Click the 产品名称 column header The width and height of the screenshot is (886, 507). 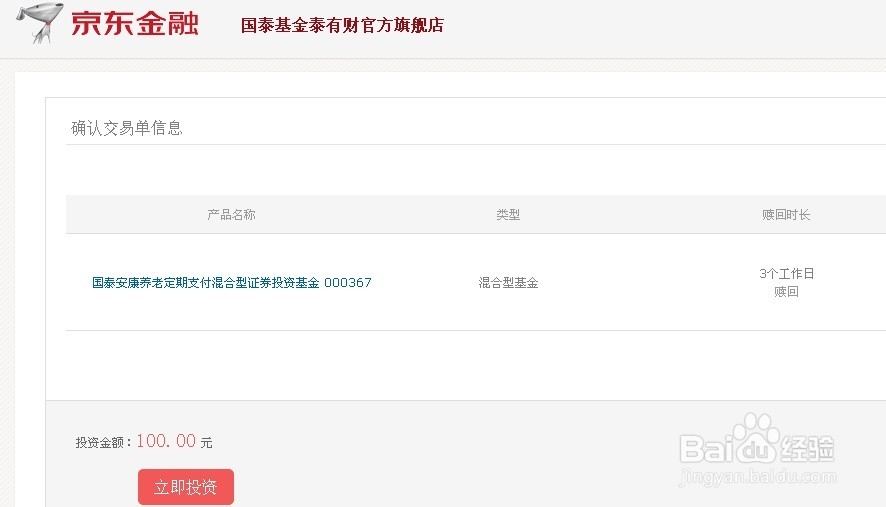click(x=231, y=214)
